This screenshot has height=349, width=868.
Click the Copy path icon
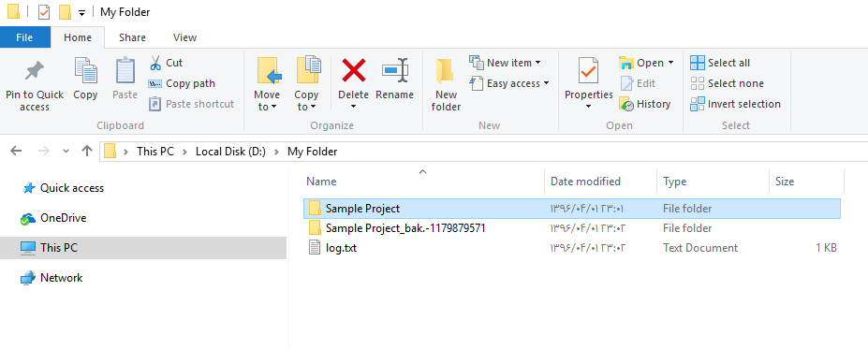155,83
